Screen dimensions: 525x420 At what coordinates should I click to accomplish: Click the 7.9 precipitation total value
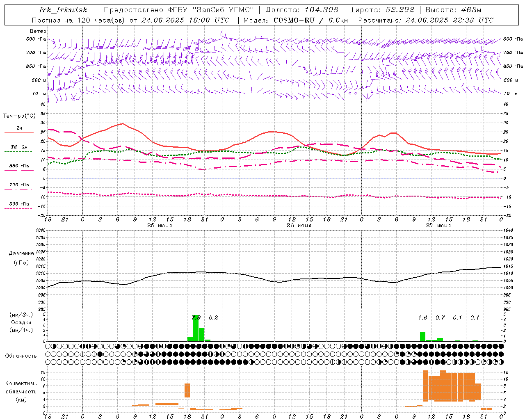pos(196,318)
